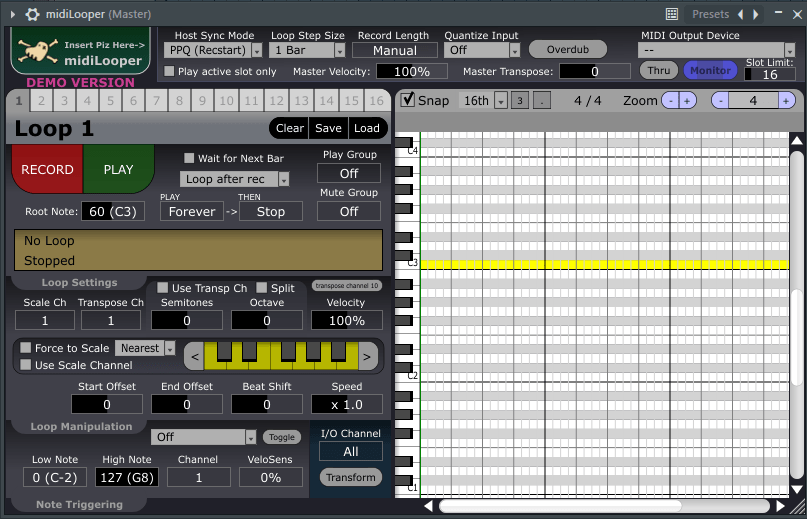Check the Force to Scale option
Screen dimensions: 807x519
(26, 348)
